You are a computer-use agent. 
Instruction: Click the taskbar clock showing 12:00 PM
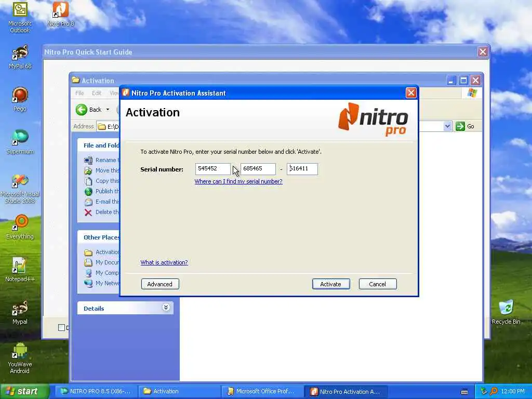(x=513, y=392)
